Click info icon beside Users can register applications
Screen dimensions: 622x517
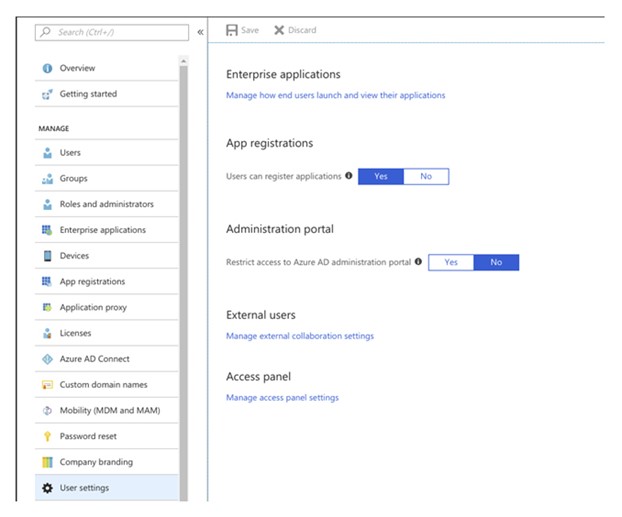pyautogui.click(x=349, y=176)
